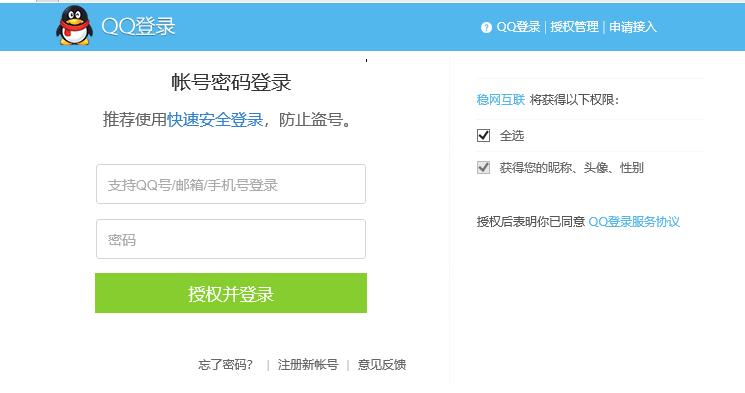The width and height of the screenshot is (745, 393).
Task: Open the QQ登录服务协议 agreement link
Action: point(634,222)
